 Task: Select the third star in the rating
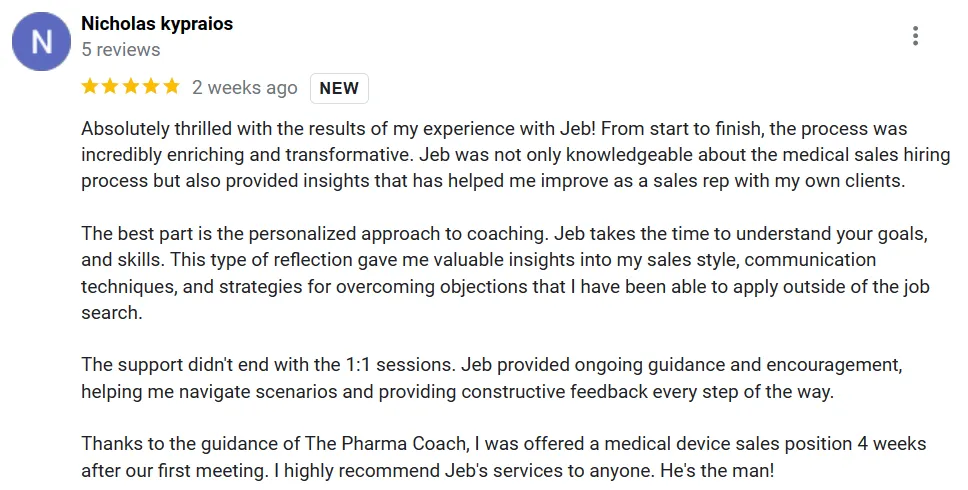click(x=130, y=87)
